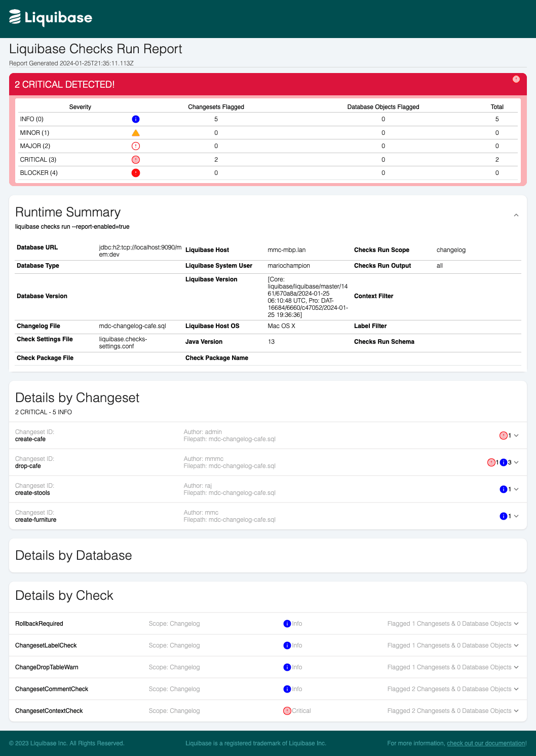Click the mdc-changelog-cafe.sql filepath under create-cafe
This screenshot has width=536, height=756.
230,439
